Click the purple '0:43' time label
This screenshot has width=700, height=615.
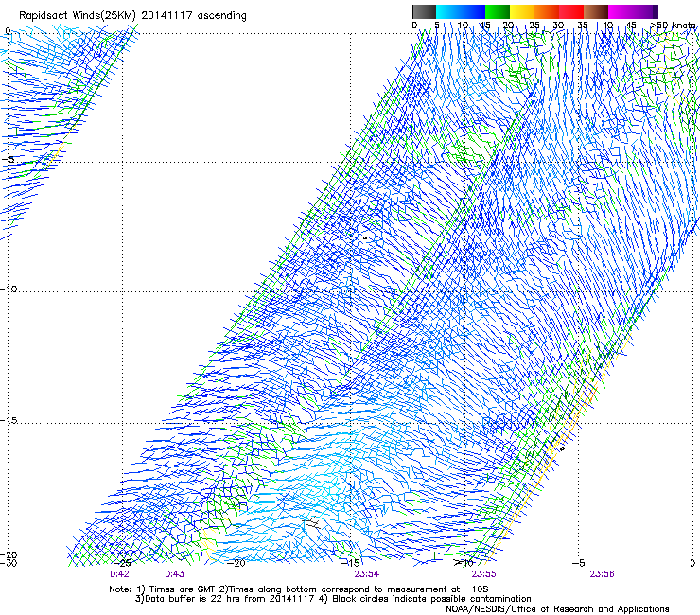[x=175, y=574]
